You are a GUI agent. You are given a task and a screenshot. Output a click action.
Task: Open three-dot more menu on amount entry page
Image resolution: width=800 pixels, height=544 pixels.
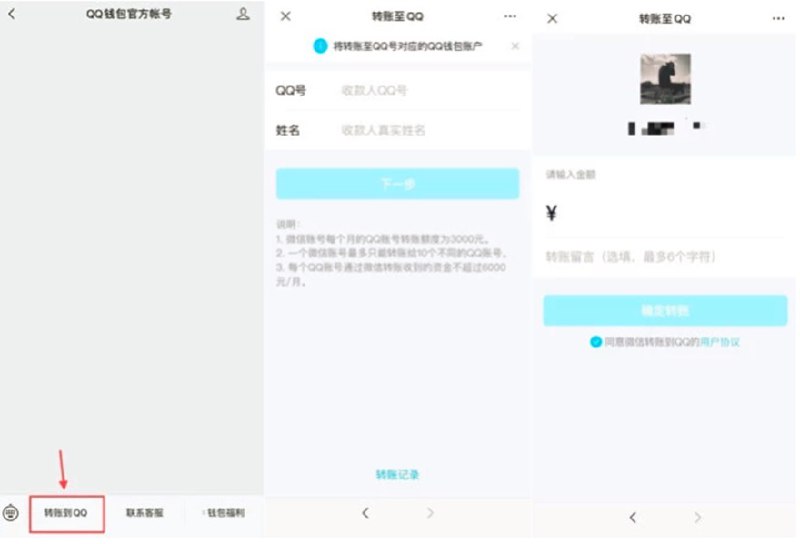[x=779, y=19]
